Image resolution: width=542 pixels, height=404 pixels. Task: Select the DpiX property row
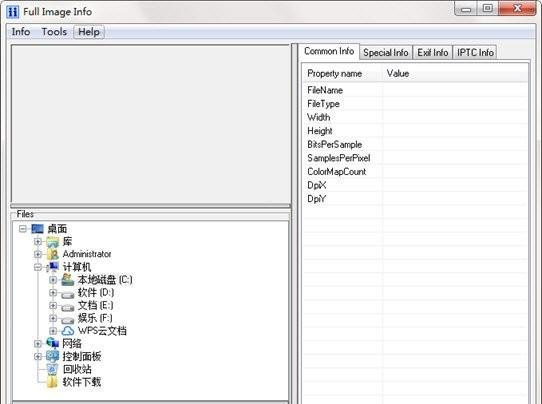[x=415, y=185]
